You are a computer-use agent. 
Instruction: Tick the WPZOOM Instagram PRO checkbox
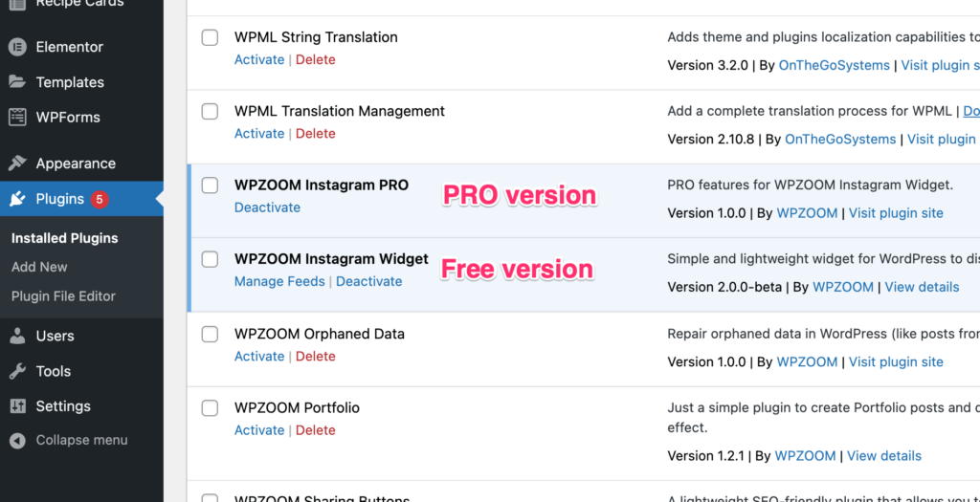pos(210,186)
